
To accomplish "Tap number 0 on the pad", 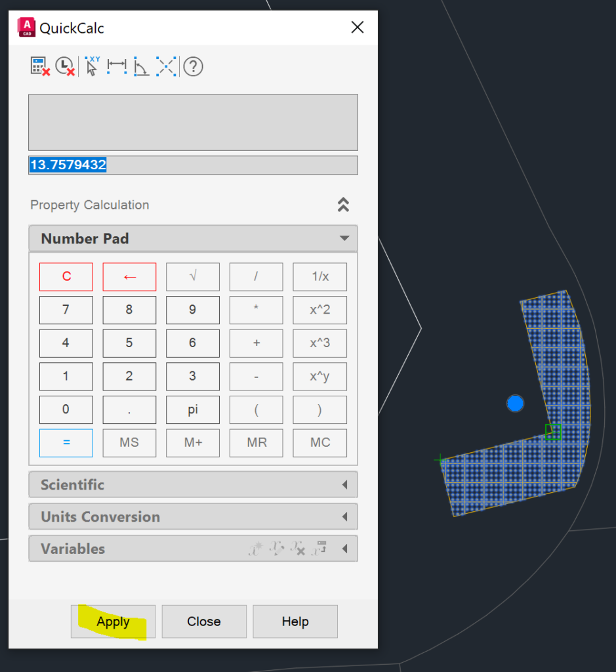I will [66, 409].
